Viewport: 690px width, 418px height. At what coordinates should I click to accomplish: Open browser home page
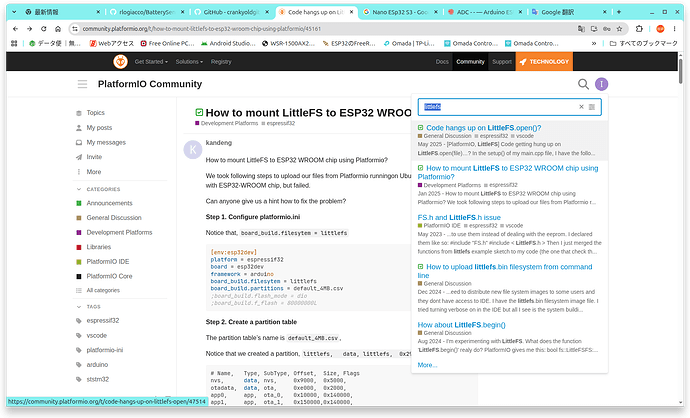click(x=58, y=29)
